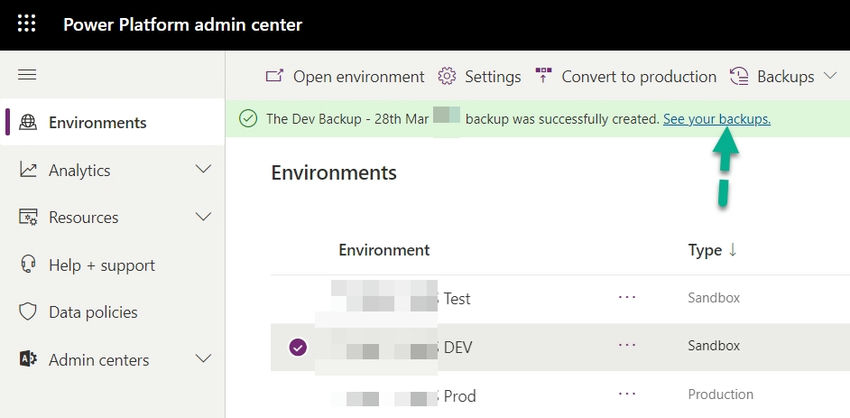Open the app launcher waffle icon
Viewport: 850px width, 418px height.
pyautogui.click(x=27, y=24)
